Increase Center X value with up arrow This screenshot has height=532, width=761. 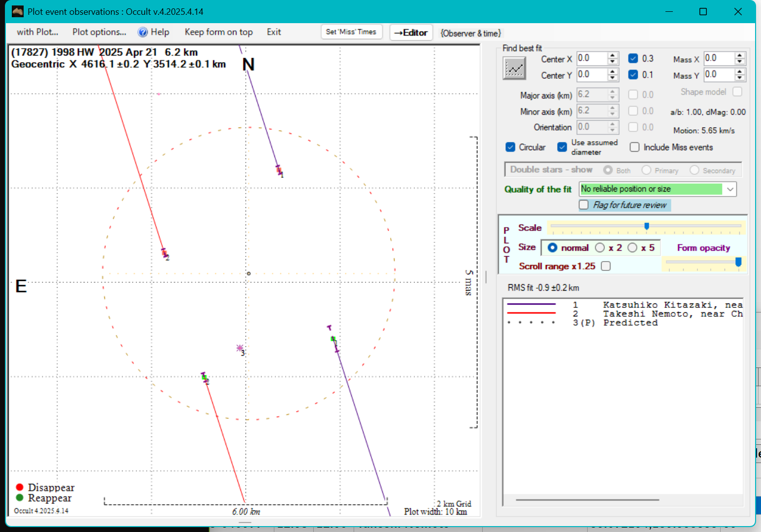613,55
